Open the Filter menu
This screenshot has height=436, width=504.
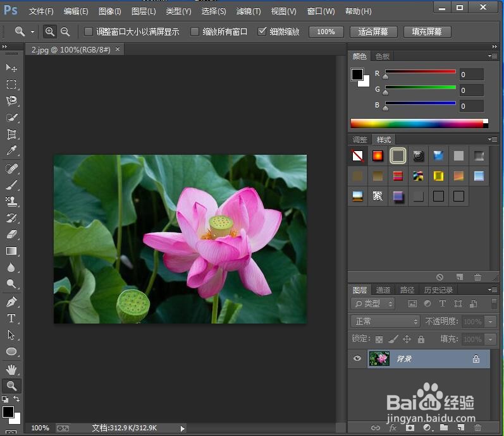(x=249, y=11)
